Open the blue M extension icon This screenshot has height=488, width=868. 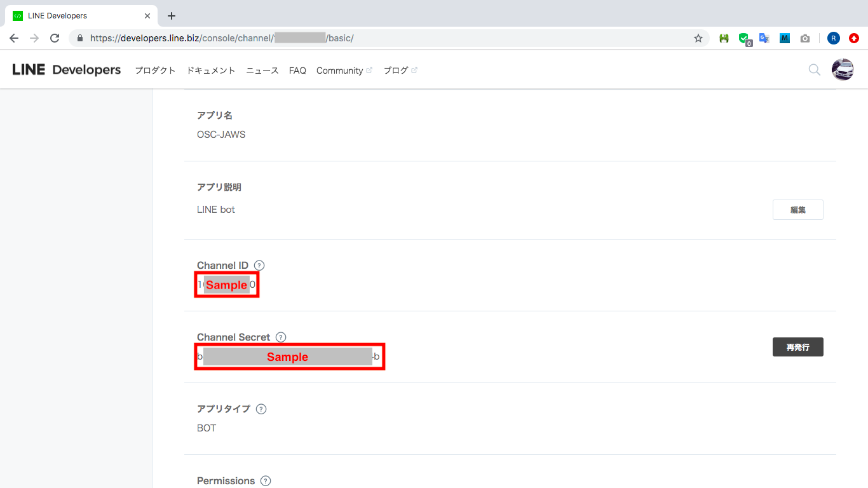[785, 38]
